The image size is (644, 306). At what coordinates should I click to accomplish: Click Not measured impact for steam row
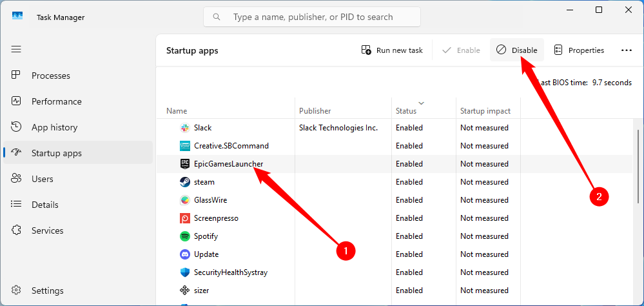click(484, 182)
